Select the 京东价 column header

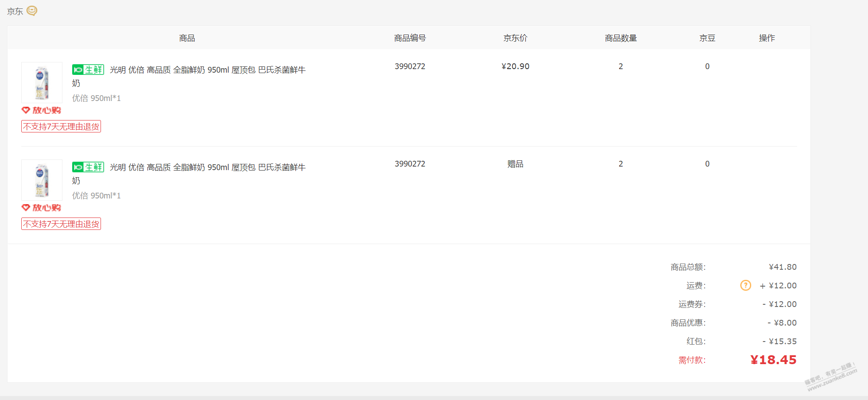(515, 38)
